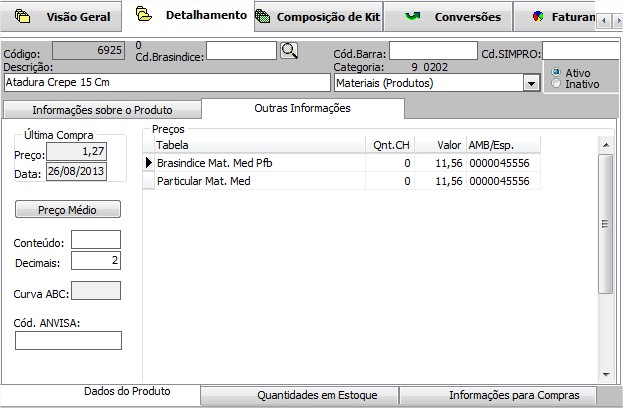
Task: Switch to Informações sobre o Produto tab
Action: coord(102,110)
